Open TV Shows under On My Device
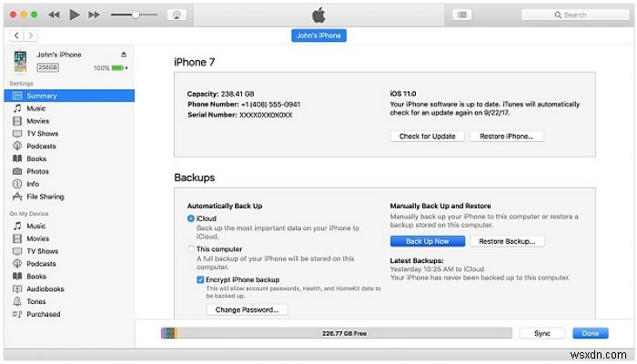This screenshot has width=637, height=364. (69, 251)
